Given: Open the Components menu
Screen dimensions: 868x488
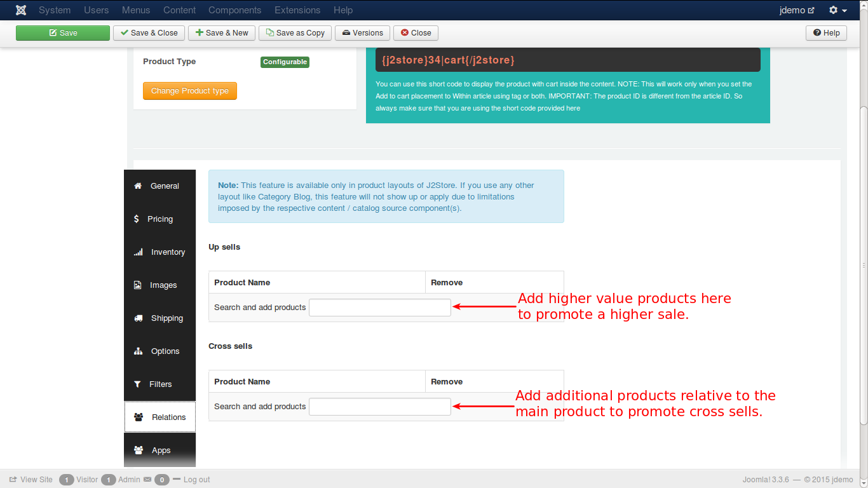Looking at the screenshot, I should click(x=234, y=10).
